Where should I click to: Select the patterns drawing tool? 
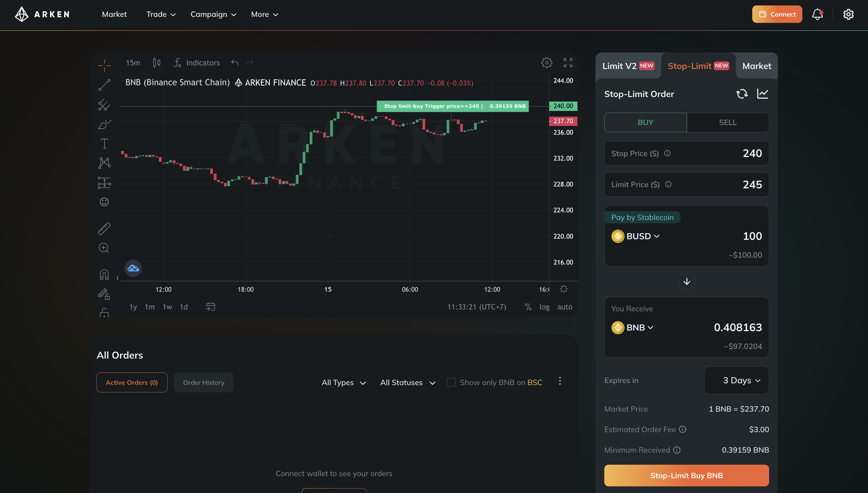point(104,163)
